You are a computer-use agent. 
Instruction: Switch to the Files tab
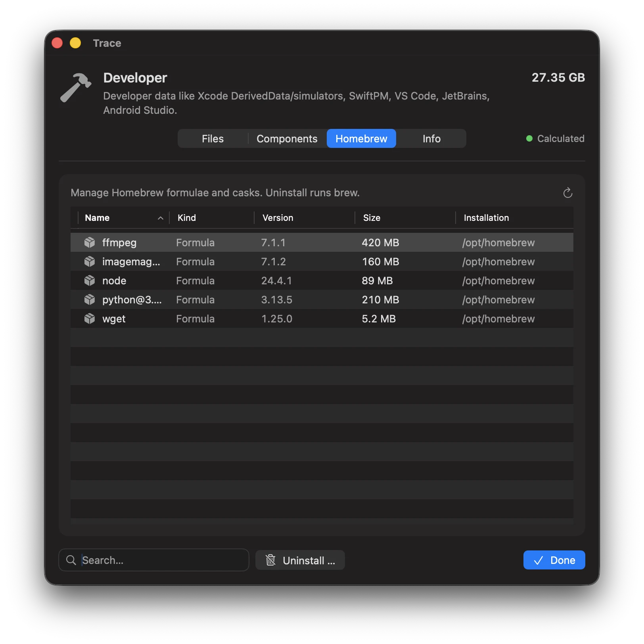pos(213,138)
